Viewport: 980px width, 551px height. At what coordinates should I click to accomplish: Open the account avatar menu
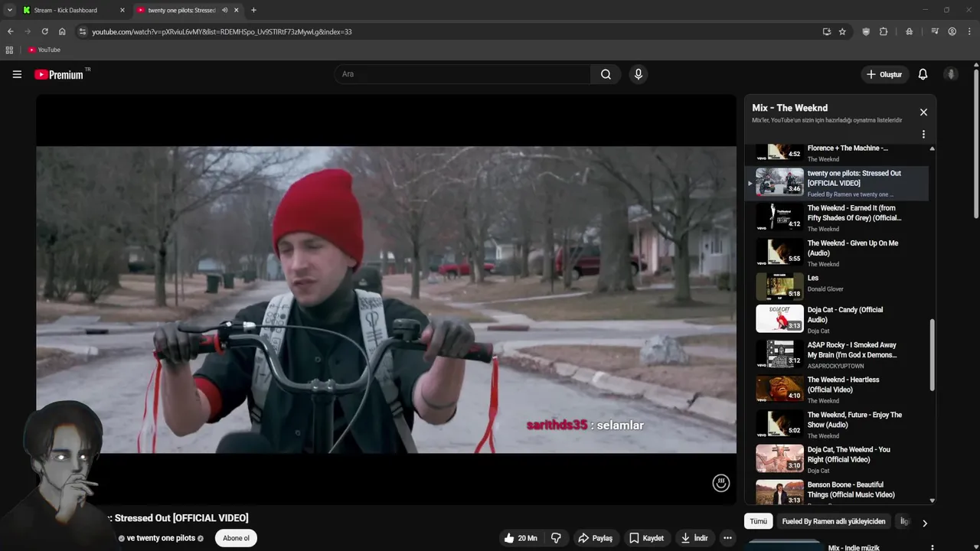click(951, 74)
